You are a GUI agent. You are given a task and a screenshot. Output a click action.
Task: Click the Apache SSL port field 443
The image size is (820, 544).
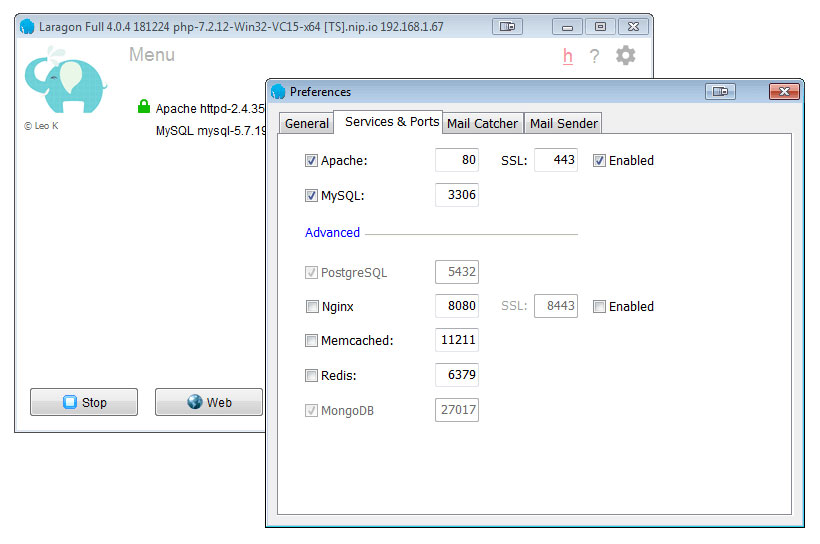[556, 160]
